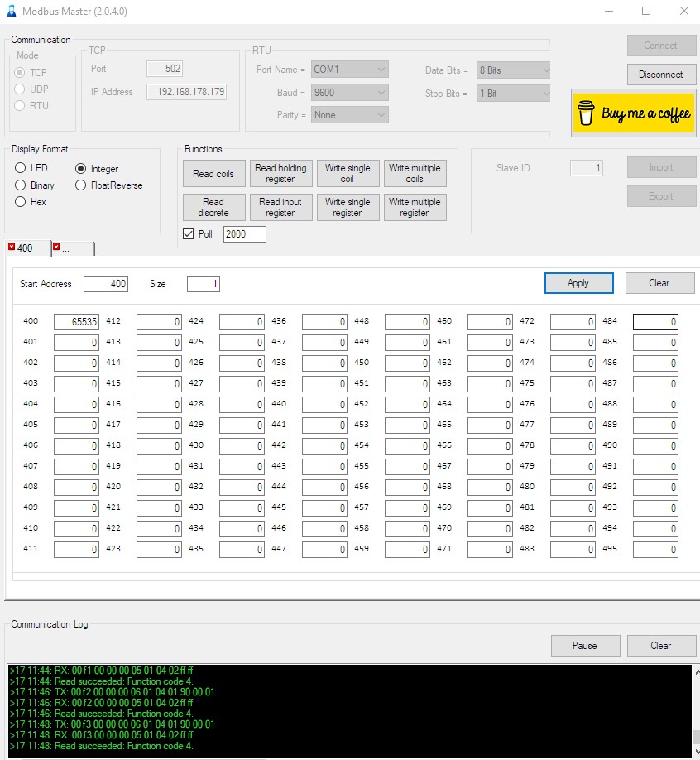Open the Port Name COM1 dropdown
Image resolution: width=700 pixels, height=760 pixels.
tap(349, 70)
